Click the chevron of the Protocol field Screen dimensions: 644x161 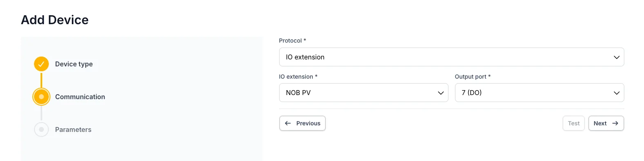pos(617,57)
